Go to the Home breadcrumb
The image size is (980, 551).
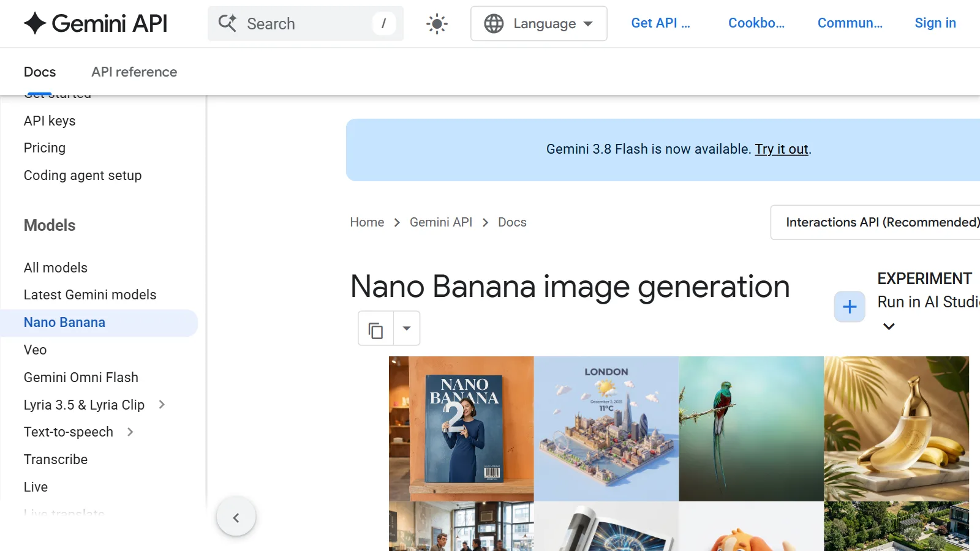tap(367, 222)
